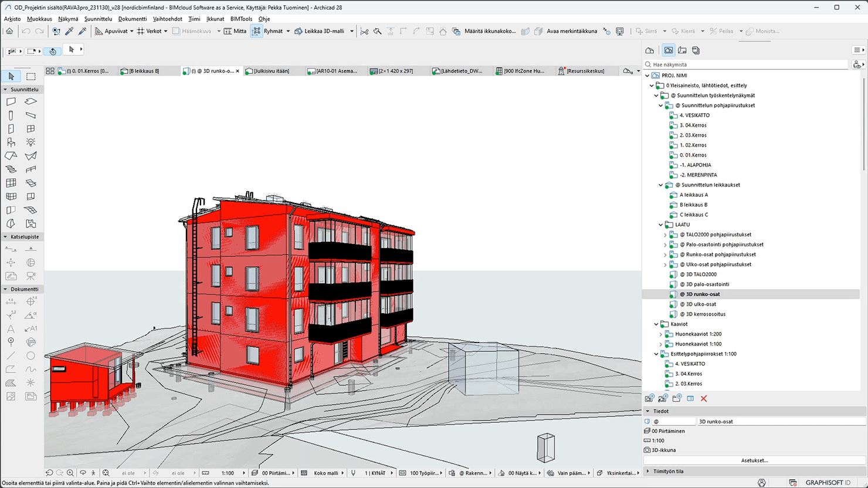Click the zoom-in magnifier in the bottom bar
Screen dimensions: 868x488
[70, 473]
